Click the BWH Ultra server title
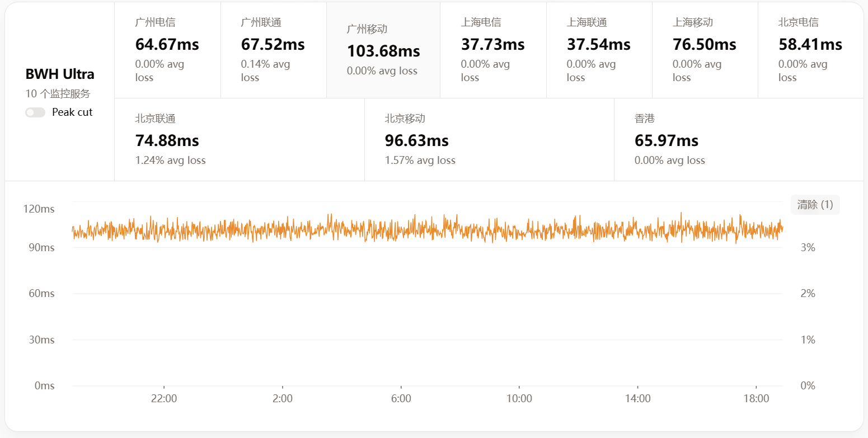 (60, 74)
